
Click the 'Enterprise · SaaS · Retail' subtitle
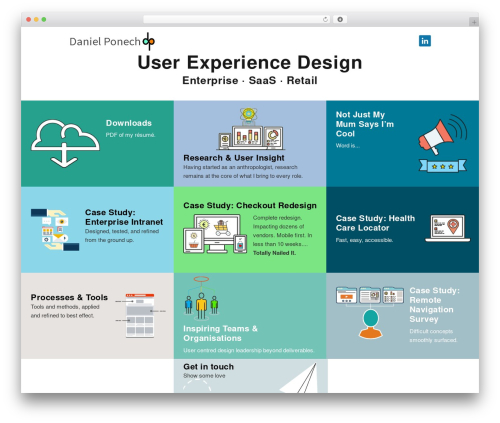pyautogui.click(x=250, y=80)
